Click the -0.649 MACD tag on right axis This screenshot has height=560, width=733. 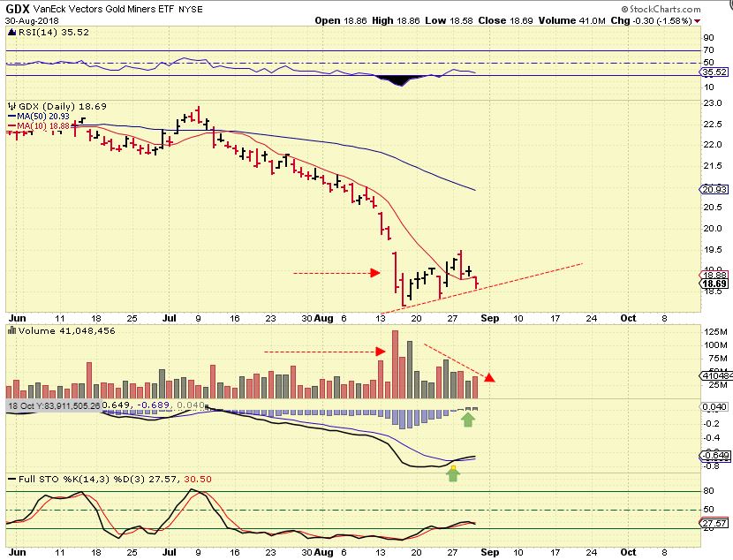tap(714, 455)
